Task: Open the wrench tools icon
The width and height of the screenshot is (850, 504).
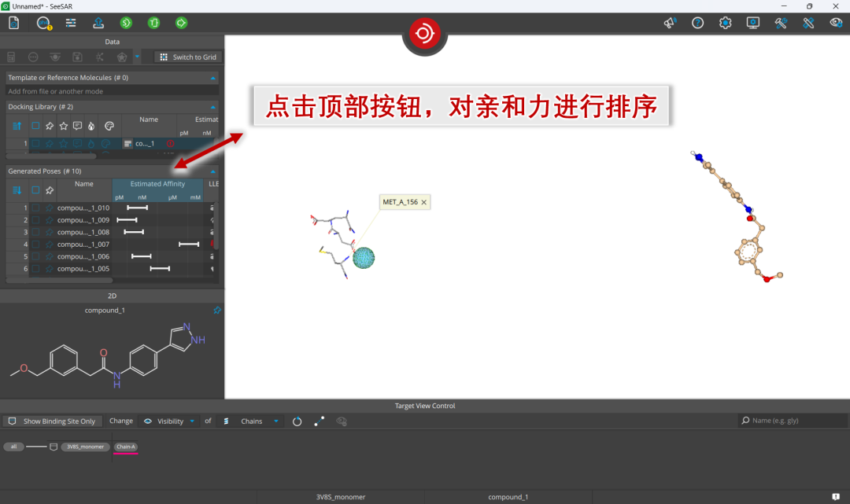Action: [x=781, y=23]
